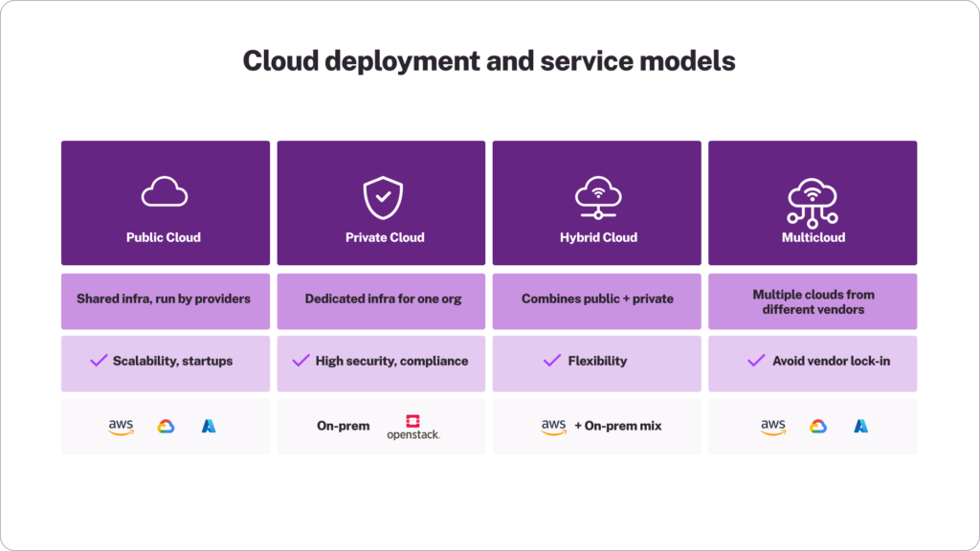Expand the Hybrid Cloud column header

coord(596,237)
